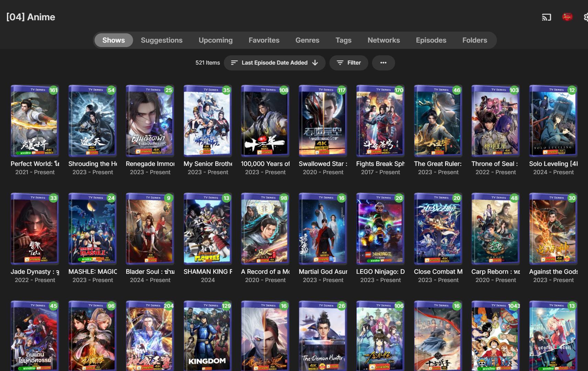
Task: Click the 'Swallowed Star :' title text
Action: coord(323,164)
